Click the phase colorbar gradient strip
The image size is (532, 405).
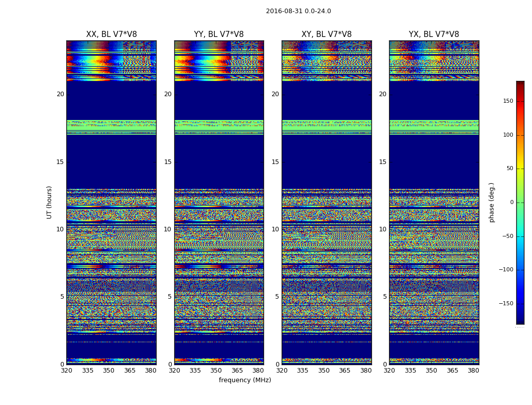point(520,202)
